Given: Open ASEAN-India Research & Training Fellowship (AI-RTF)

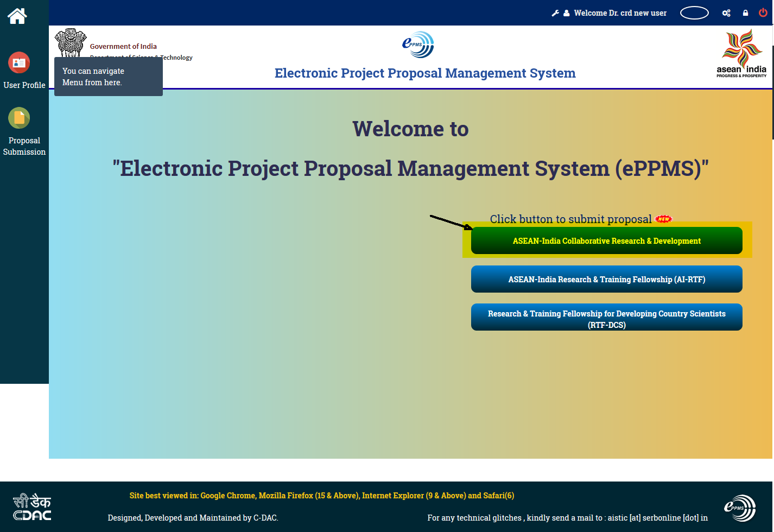Looking at the screenshot, I should 606,279.
